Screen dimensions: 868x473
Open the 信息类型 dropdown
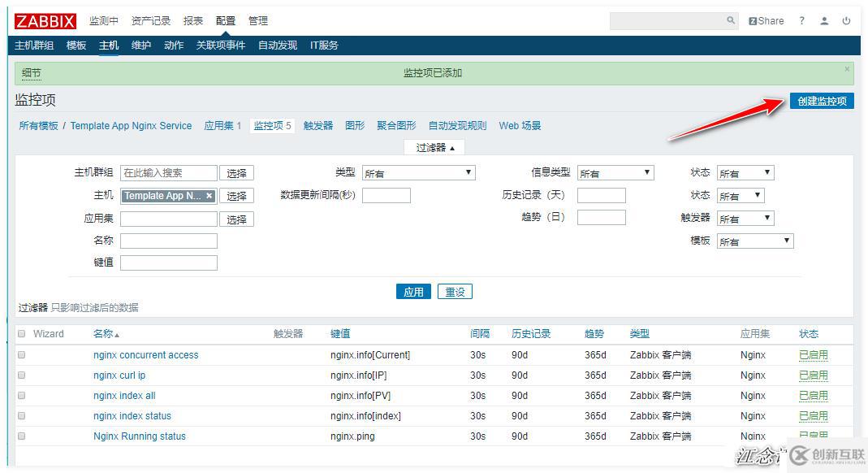(x=615, y=173)
